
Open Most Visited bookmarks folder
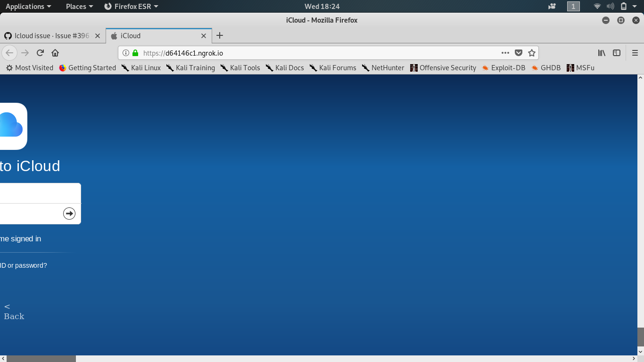coord(30,68)
